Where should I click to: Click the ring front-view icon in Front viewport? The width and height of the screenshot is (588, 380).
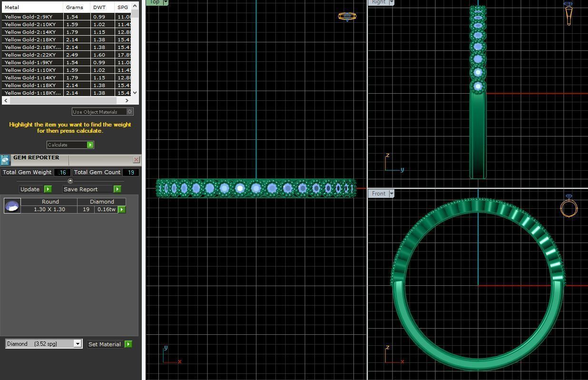pos(569,205)
